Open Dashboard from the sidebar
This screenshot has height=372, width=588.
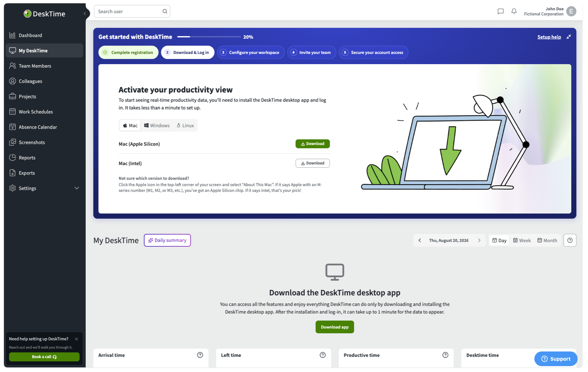[x=44, y=35]
